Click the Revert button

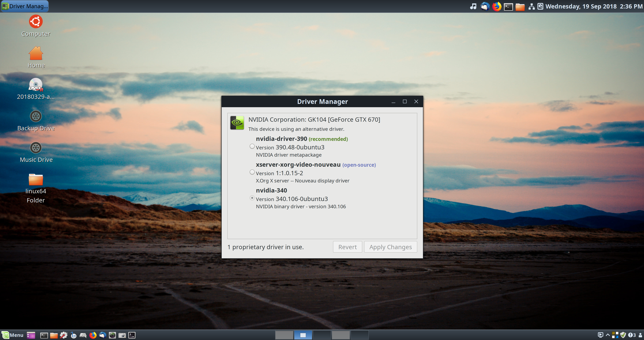tap(347, 247)
